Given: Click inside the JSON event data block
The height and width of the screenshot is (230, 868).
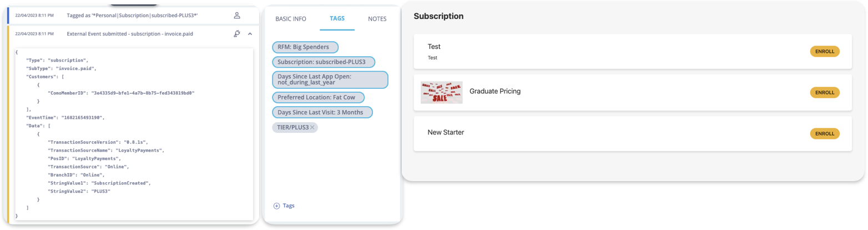Looking at the screenshot, I should [134, 133].
